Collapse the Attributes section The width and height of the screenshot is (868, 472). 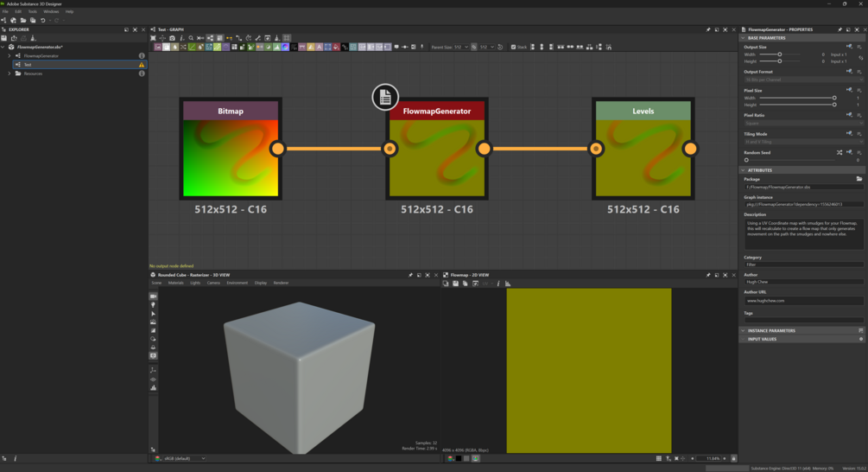(743, 170)
